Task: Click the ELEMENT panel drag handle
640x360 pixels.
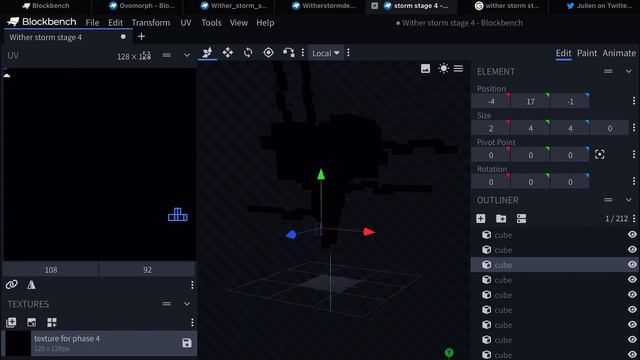Action: point(608,71)
